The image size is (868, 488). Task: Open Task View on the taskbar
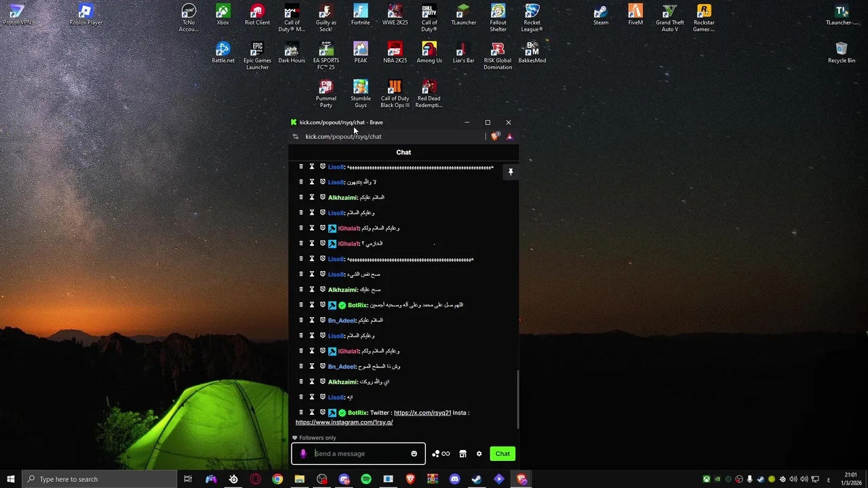click(x=188, y=479)
